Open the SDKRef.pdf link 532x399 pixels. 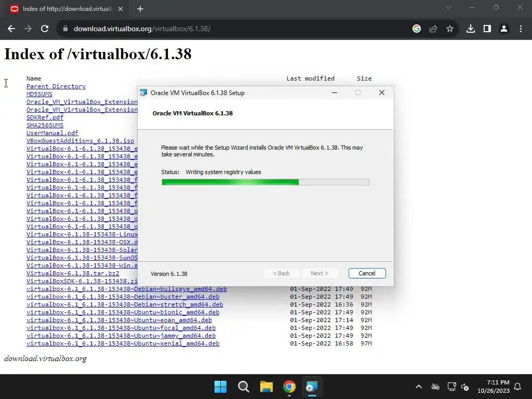45,117
